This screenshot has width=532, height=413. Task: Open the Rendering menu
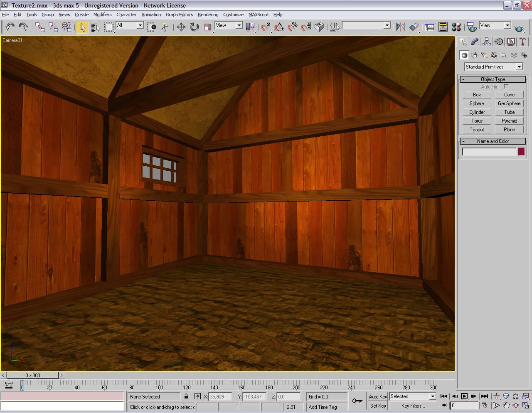(208, 15)
